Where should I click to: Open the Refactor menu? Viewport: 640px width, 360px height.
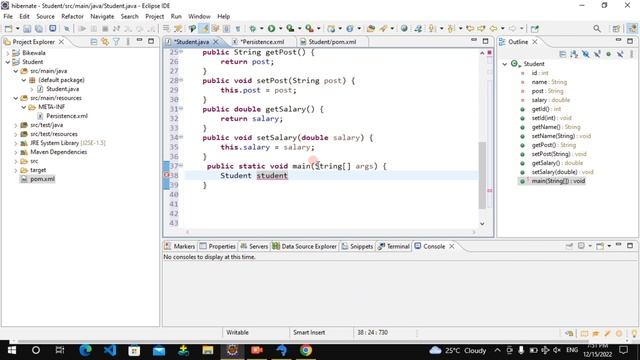coord(72,16)
